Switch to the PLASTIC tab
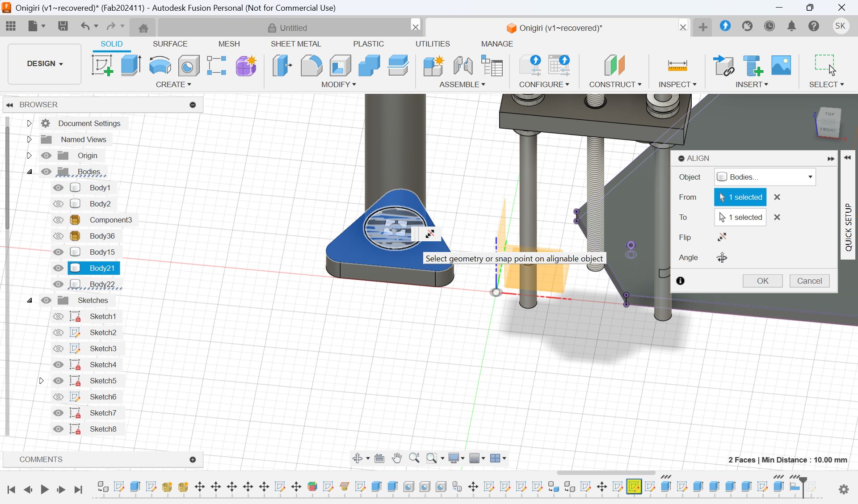The image size is (858, 504). (369, 44)
